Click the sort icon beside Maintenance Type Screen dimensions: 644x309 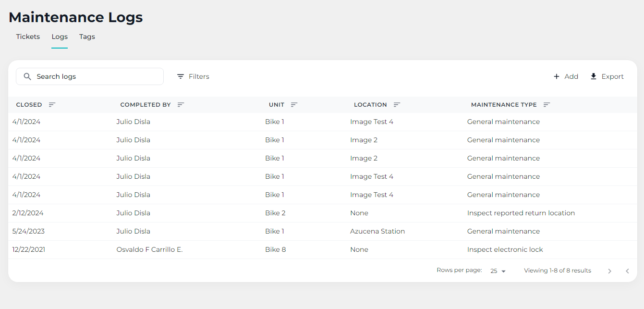tap(547, 105)
